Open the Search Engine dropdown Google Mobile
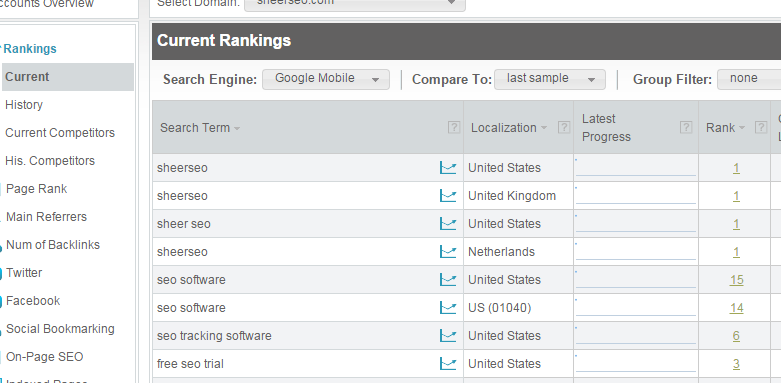The image size is (781, 383). point(326,79)
